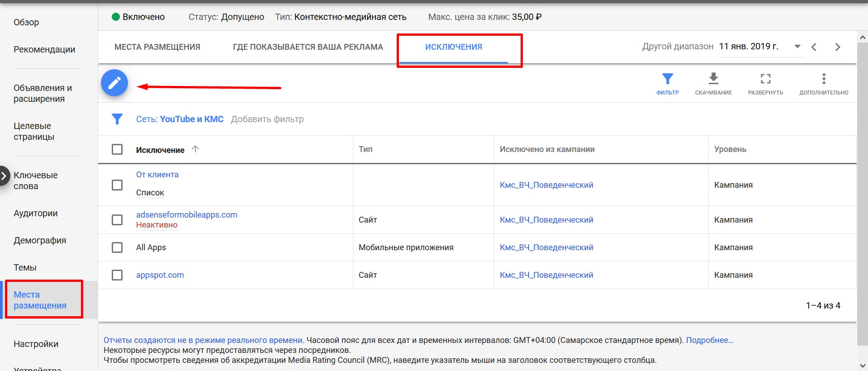
Task: Open Целевые страницы in sidebar
Action: pyautogui.click(x=34, y=131)
